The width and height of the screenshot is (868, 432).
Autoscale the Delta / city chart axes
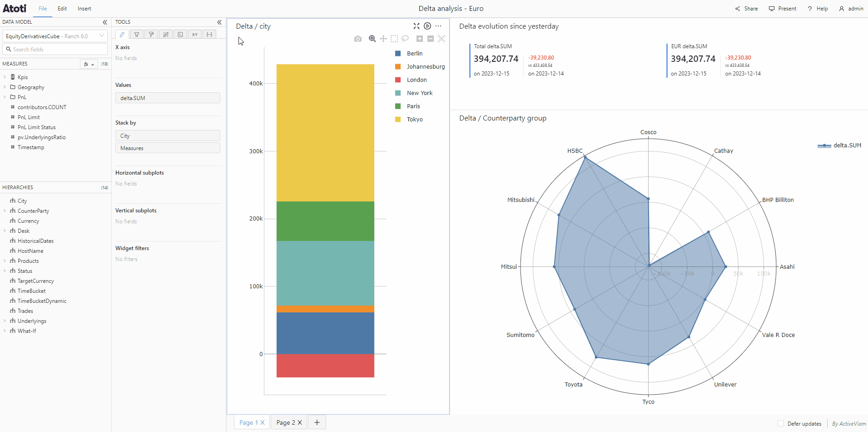441,39
